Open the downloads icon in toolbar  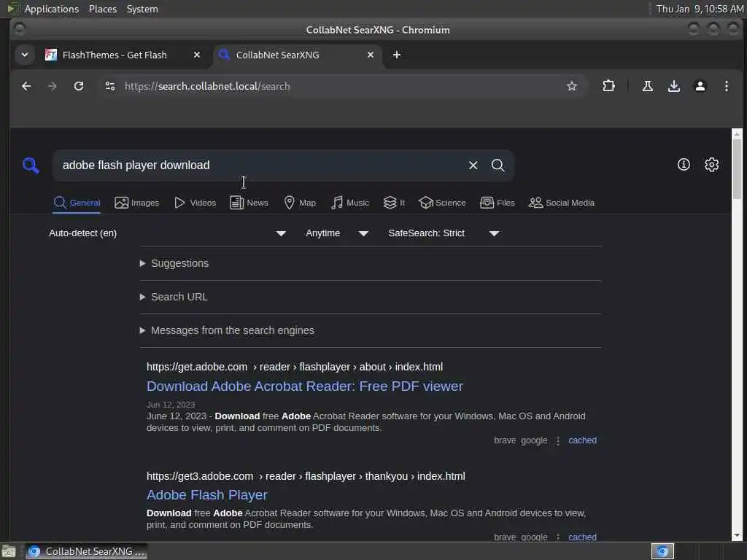click(673, 86)
